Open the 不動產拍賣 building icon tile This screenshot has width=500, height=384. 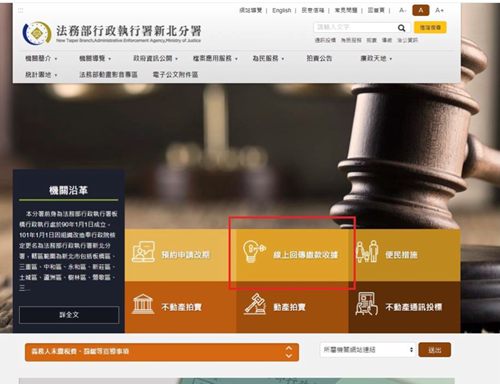[143, 304]
